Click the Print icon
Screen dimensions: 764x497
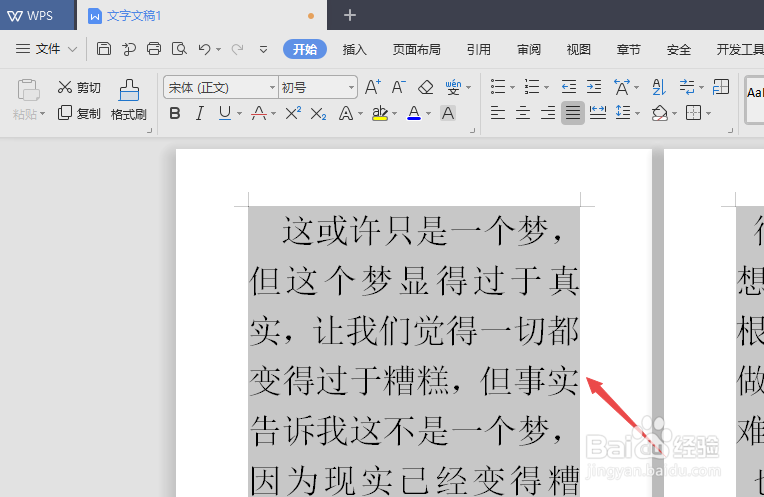(x=154, y=49)
